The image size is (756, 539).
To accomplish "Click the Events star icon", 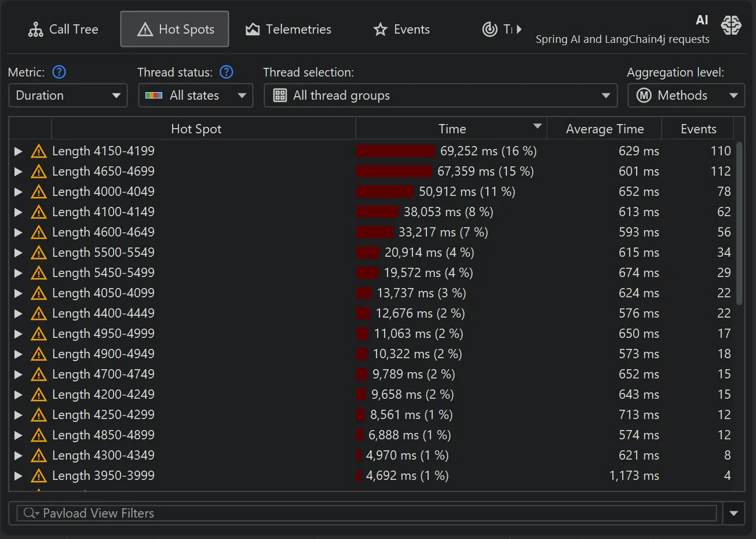I will 380,29.
